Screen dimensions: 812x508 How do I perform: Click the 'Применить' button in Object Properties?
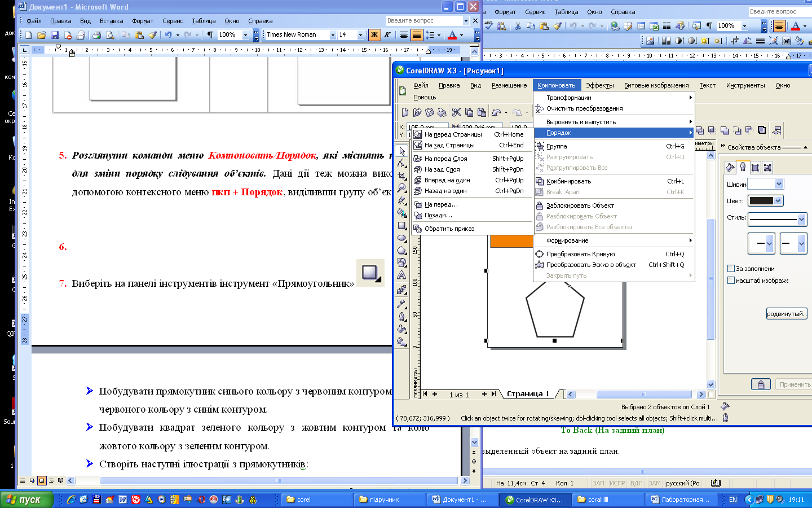coord(795,384)
